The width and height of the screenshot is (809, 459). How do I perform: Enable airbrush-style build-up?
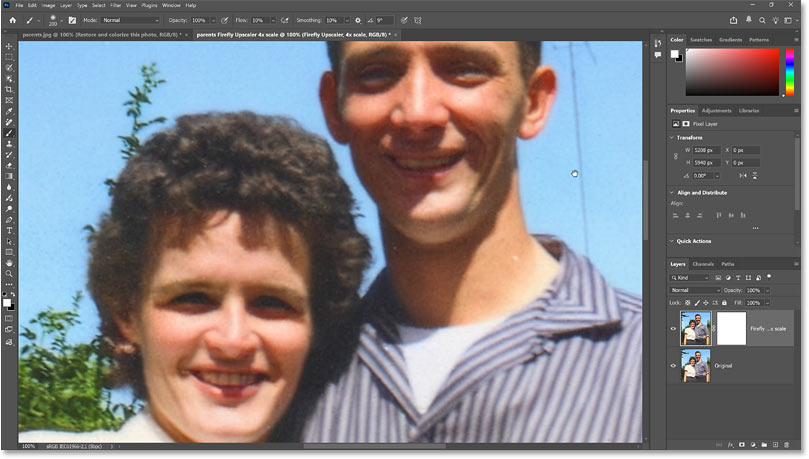285,21
